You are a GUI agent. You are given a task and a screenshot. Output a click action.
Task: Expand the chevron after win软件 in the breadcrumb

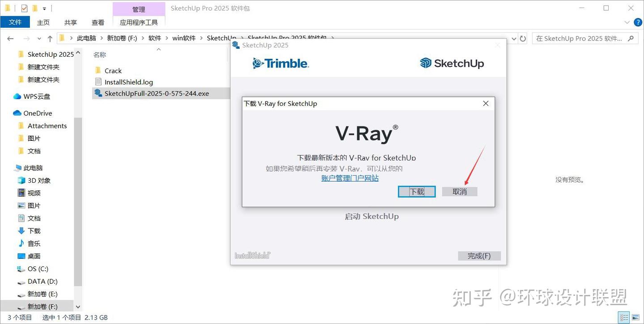(202, 38)
